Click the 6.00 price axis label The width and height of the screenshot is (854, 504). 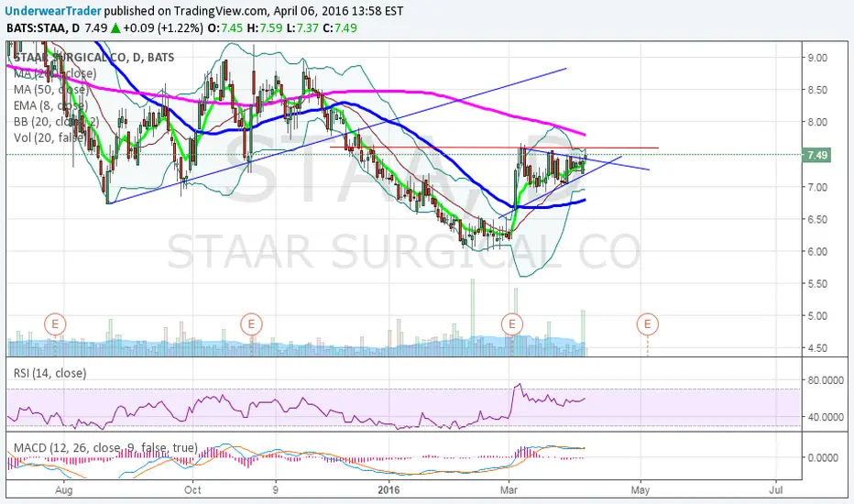(817, 251)
